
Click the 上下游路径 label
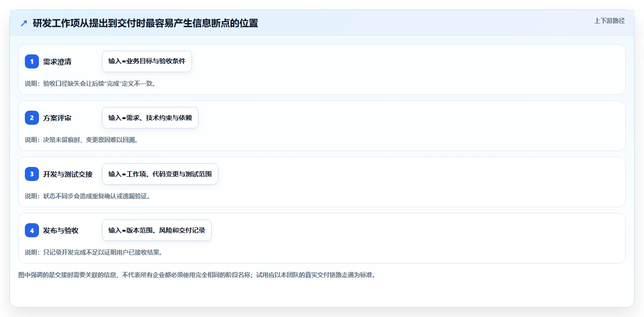coord(609,21)
